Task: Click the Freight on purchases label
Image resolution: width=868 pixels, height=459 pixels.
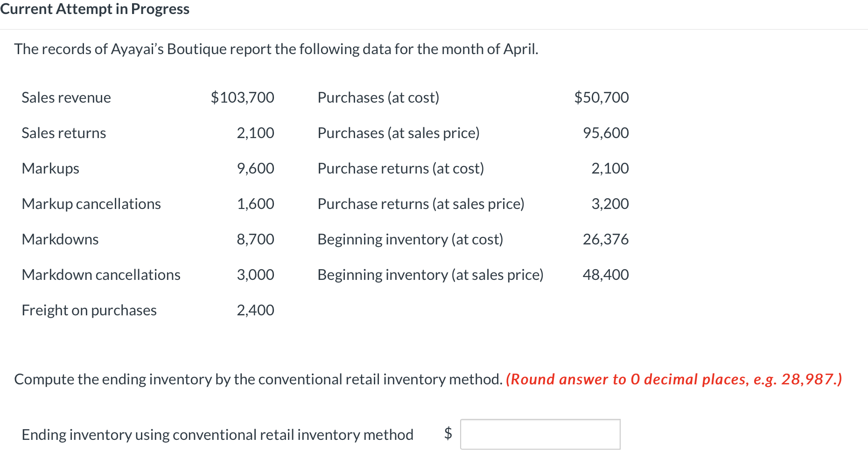Action: click(x=89, y=310)
